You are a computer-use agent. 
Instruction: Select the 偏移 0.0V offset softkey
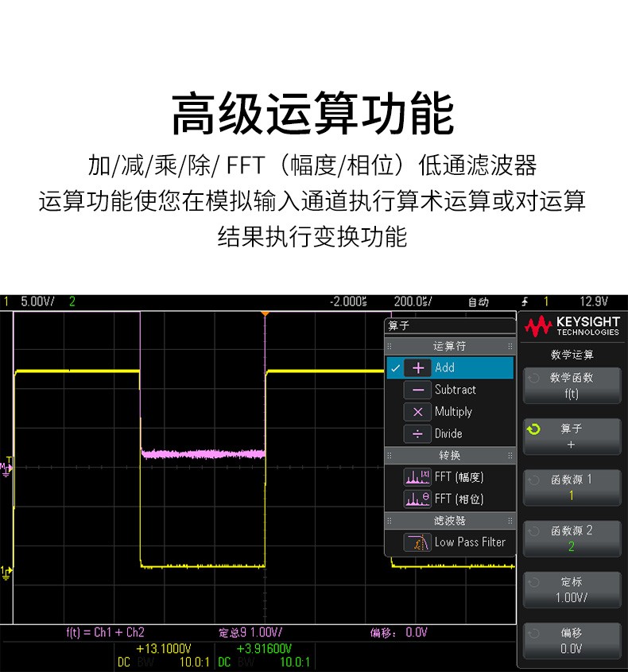pyautogui.click(x=572, y=641)
